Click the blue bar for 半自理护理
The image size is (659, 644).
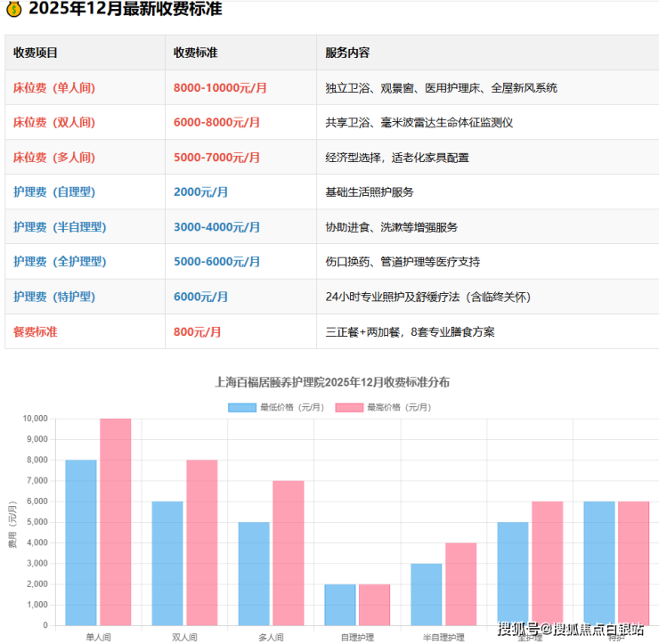[x=426, y=593]
